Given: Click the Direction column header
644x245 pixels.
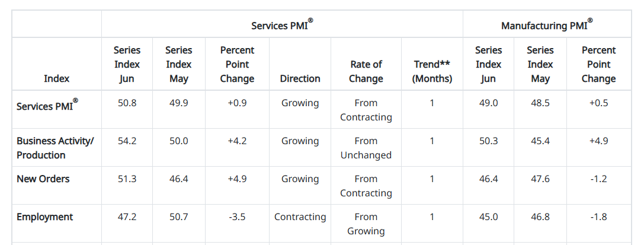Looking at the screenshot, I should pos(300,78).
